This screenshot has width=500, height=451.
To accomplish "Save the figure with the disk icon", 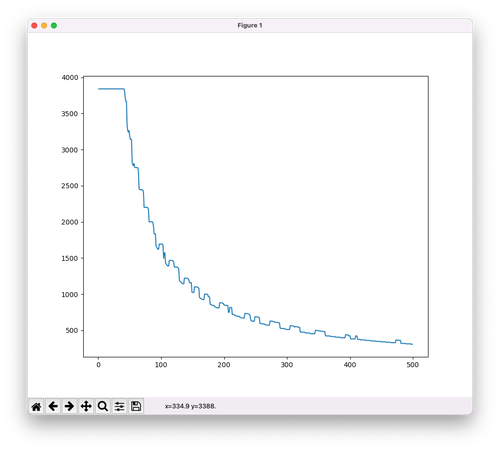I will click(136, 406).
